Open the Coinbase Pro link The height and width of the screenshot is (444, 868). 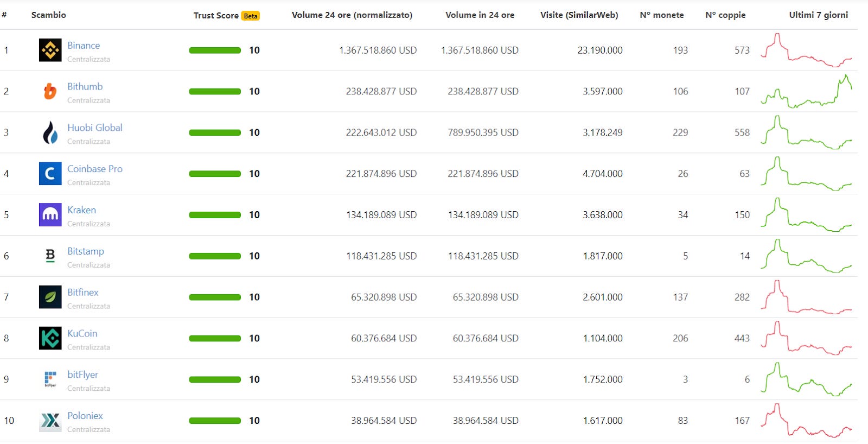click(95, 169)
